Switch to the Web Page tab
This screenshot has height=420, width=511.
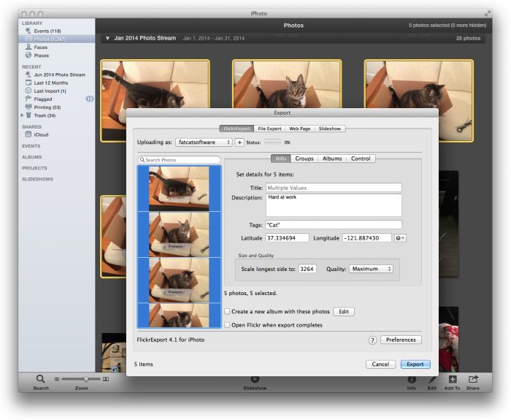pyautogui.click(x=300, y=129)
